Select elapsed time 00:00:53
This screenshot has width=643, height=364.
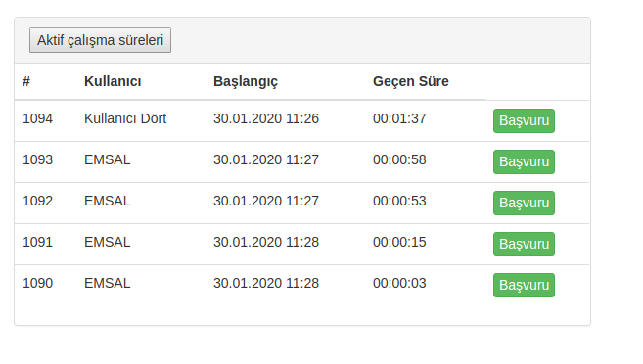click(x=399, y=201)
